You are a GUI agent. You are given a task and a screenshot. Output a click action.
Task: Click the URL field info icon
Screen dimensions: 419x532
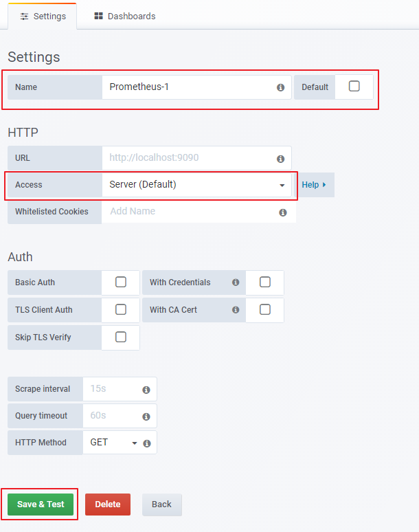point(280,159)
